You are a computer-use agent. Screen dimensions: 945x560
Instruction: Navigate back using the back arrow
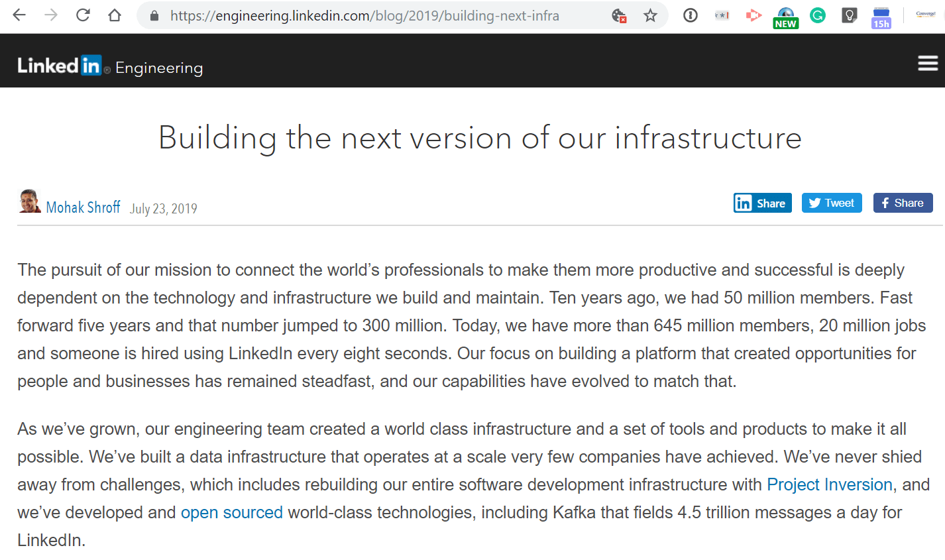tap(19, 16)
